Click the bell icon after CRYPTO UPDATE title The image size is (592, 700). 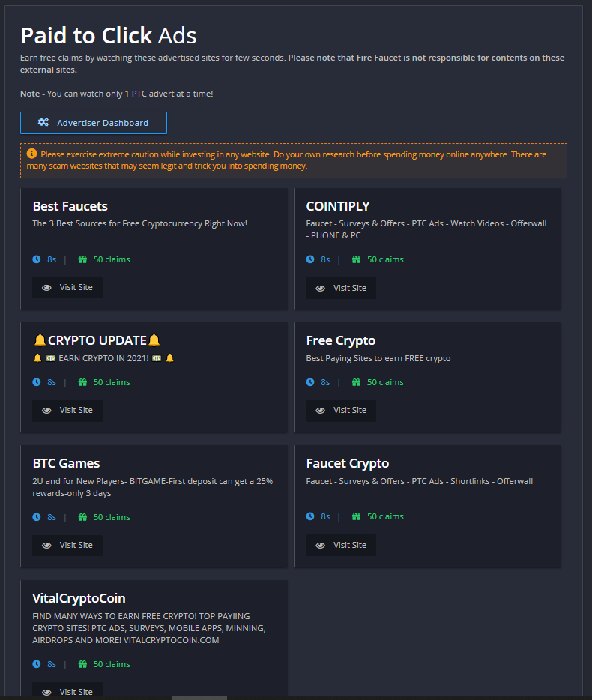point(154,340)
